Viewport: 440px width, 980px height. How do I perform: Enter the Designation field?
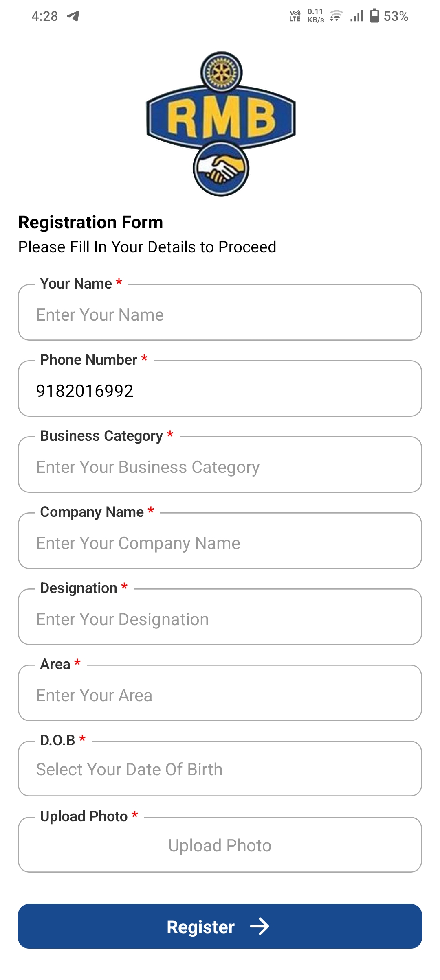tap(220, 619)
